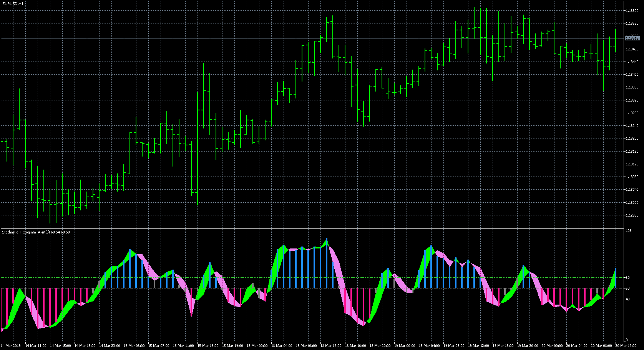Screen dimensions: 644x350
Task: Click the 40 level indicator scale label
Action: [627, 299]
